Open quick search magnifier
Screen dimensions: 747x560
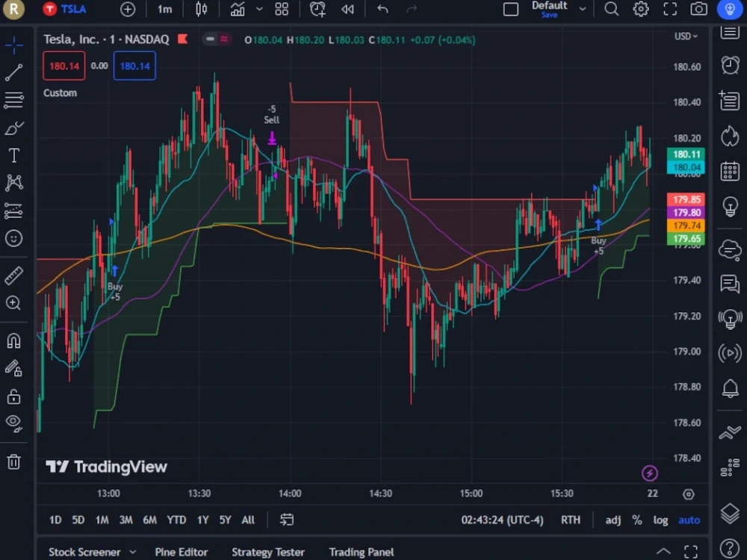click(x=611, y=9)
